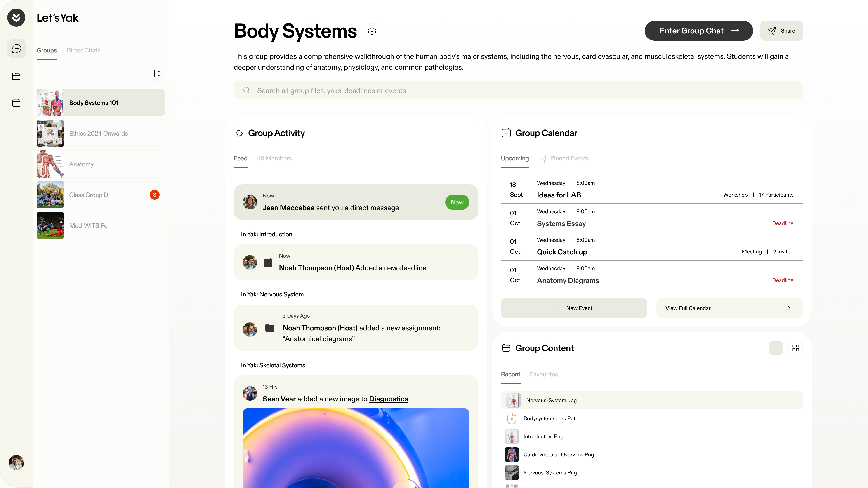Open the Diagnostics link
Image resolution: width=868 pixels, height=488 pixels.
[388, 399]
